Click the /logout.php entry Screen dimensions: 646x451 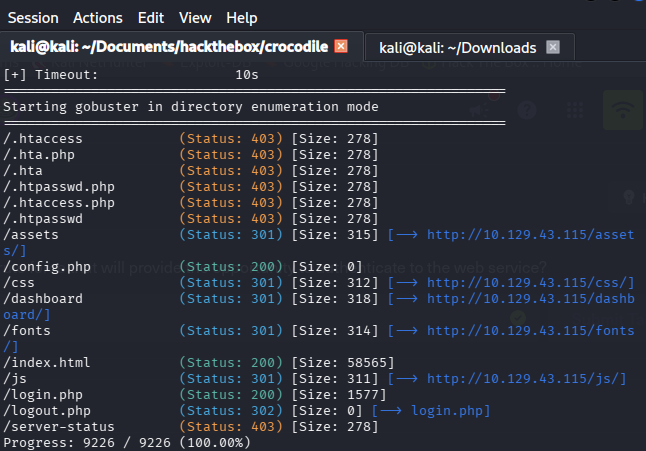[47, 411]
